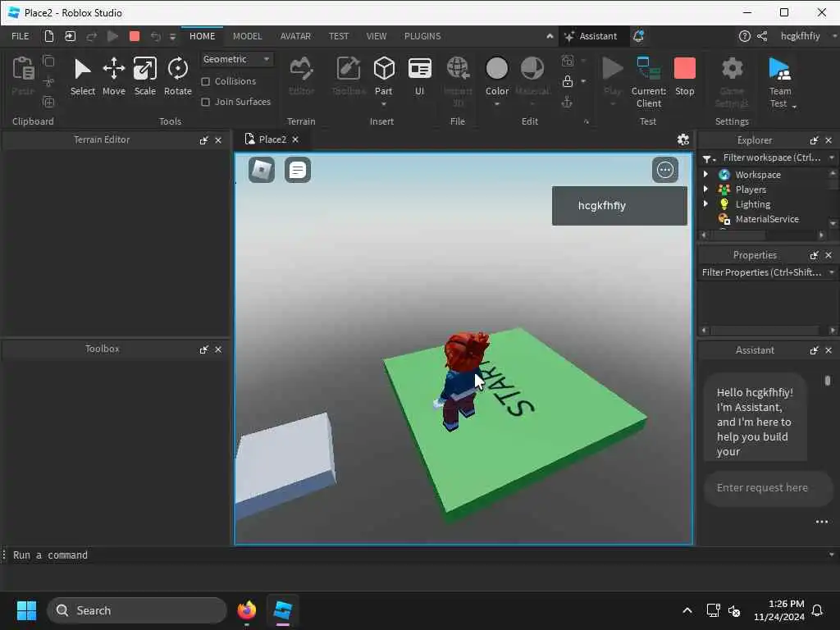This screenshot has height=630, width=840.
Task: Open the FILE menu
Action: [x=21, y=36]
